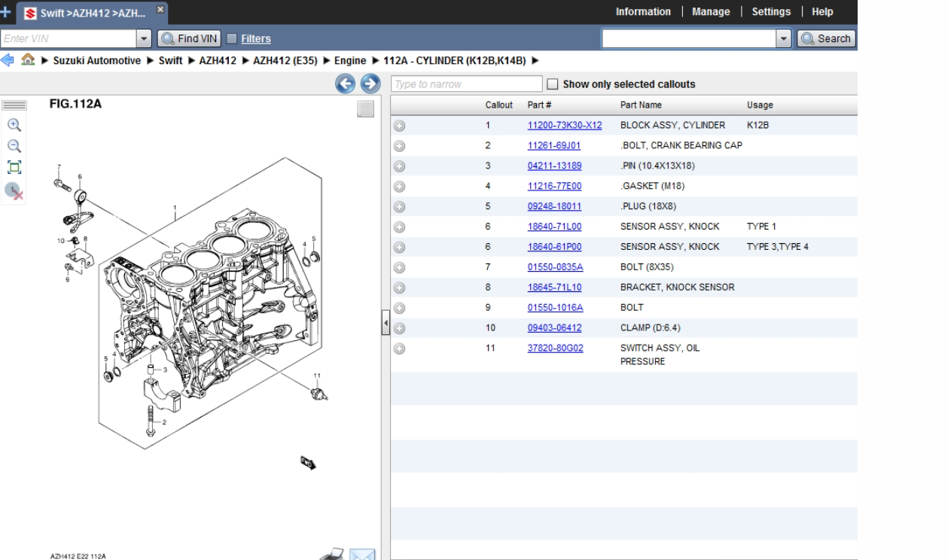Open the Suzuki Automotive breadcrumb
This screenshot has width=948, height=560.
pos(96,61)
